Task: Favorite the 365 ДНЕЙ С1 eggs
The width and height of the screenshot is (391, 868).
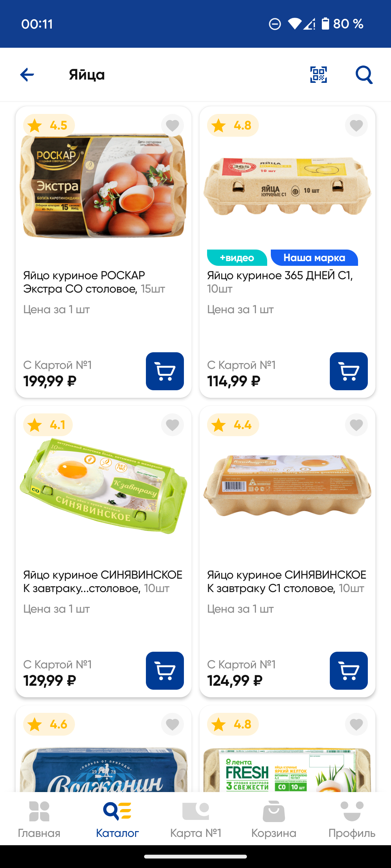Action: pos(356,125)
